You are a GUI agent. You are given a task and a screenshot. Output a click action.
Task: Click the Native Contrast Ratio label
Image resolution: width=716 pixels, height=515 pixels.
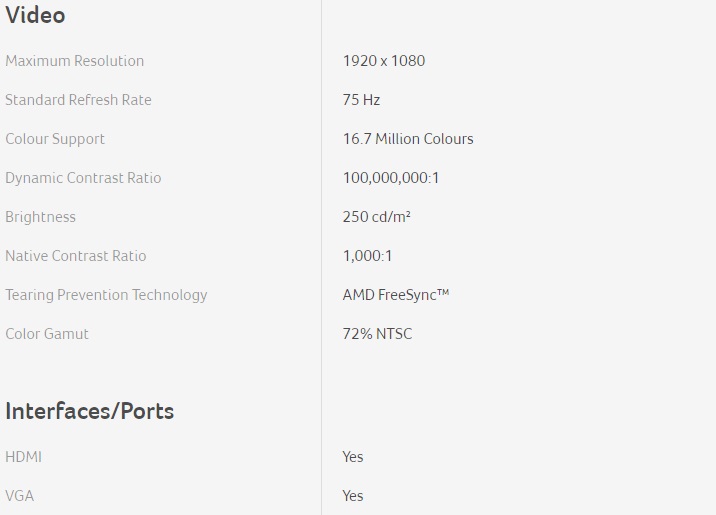point(75,256)
